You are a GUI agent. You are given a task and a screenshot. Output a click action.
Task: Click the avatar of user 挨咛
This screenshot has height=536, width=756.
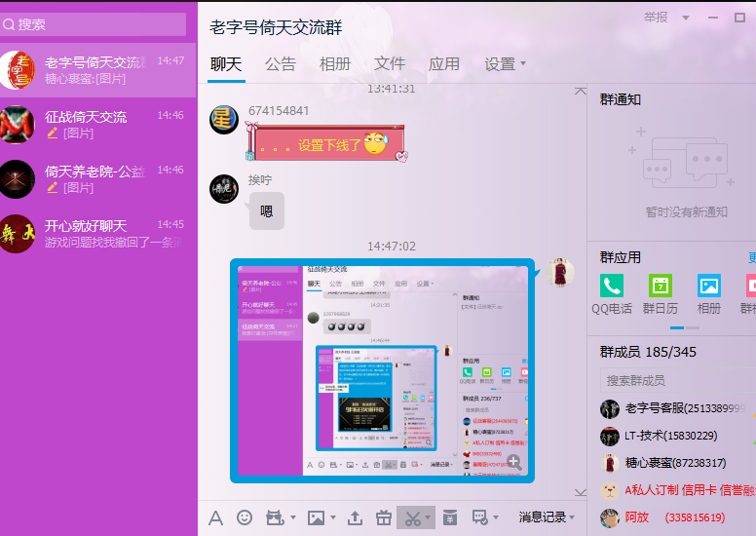tap(224, 189)
